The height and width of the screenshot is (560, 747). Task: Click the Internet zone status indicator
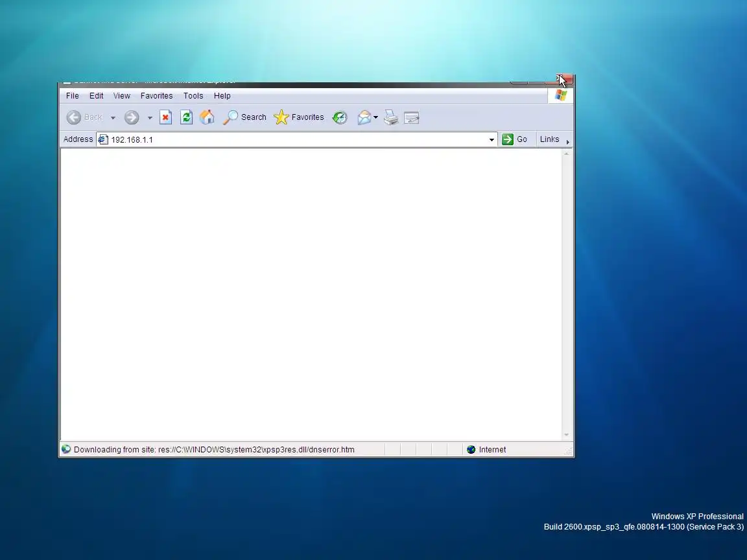click(x=486, y=450)
